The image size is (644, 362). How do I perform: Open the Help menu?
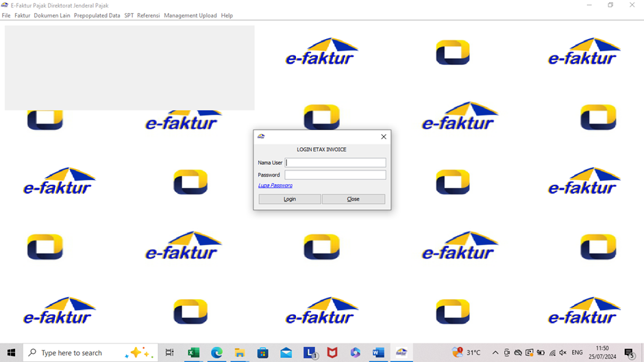coord(227,16)
